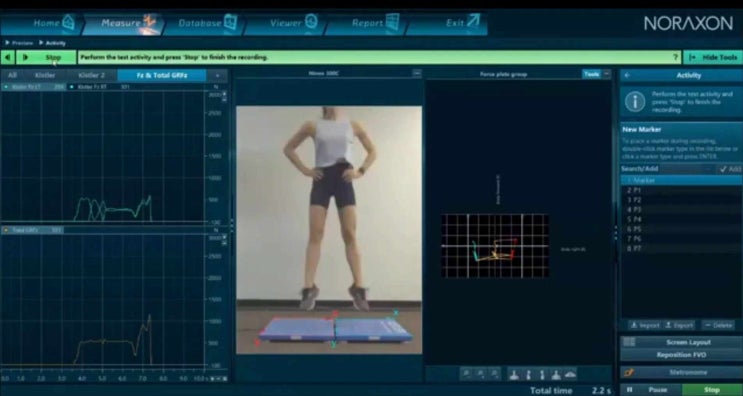Viewport: 743px width, 396px height.
Task: Select marker P2 in the list
Action: (681, 200)
